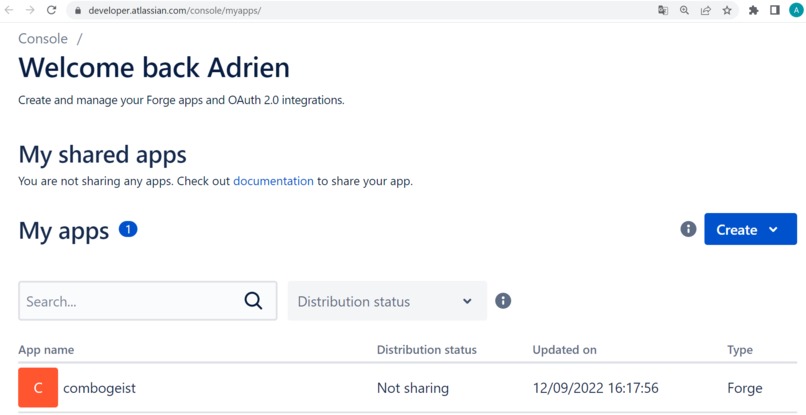Viewport: 806px width, 415px height.
Task: Click the Type column header
Action: pyautogui.click(x=740, y=350)
